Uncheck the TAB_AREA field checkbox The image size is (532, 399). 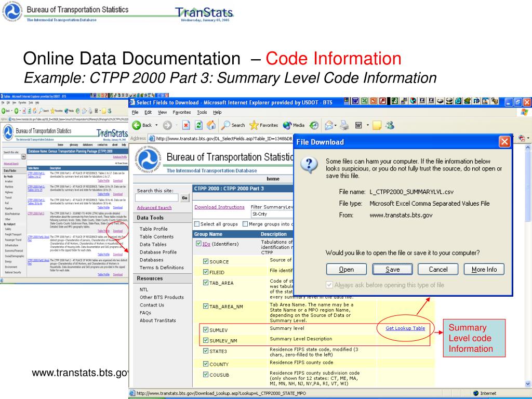206,282
